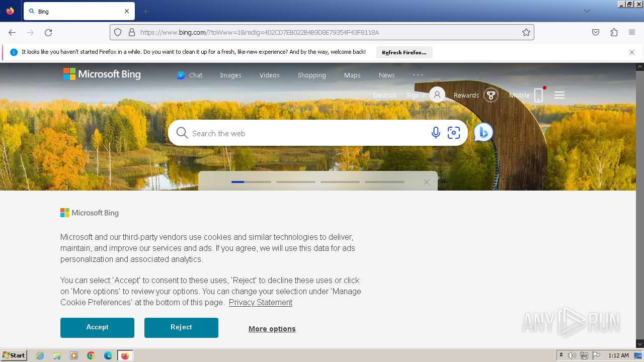This screenshot has width=644, height=362.
Task: Open Save to Pocket icon
Action: (x=596, y=32)
